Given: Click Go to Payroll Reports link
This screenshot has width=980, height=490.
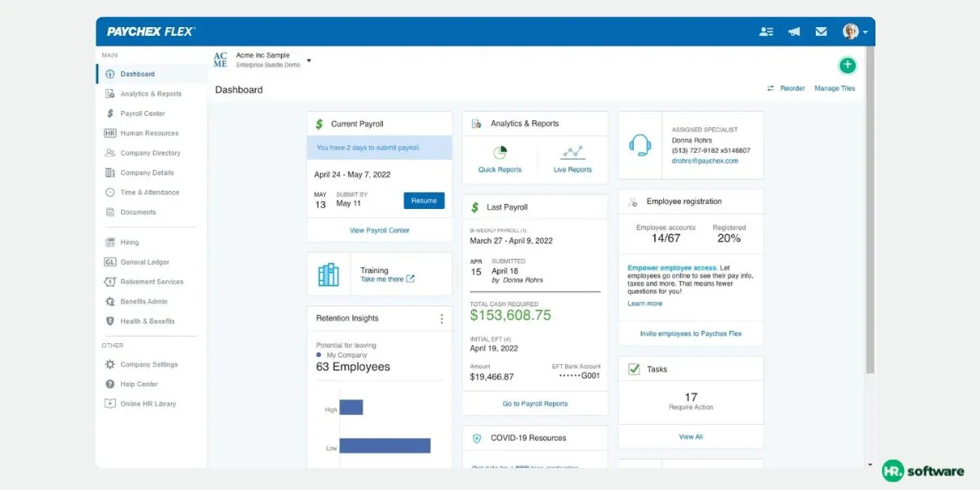Looking at the screenshot, I should coord(535,403).
